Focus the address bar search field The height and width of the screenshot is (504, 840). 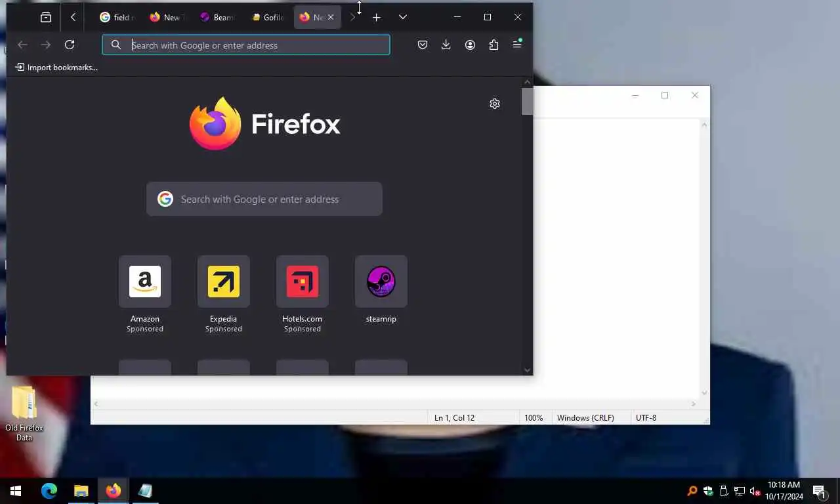(x=246, y=45)
